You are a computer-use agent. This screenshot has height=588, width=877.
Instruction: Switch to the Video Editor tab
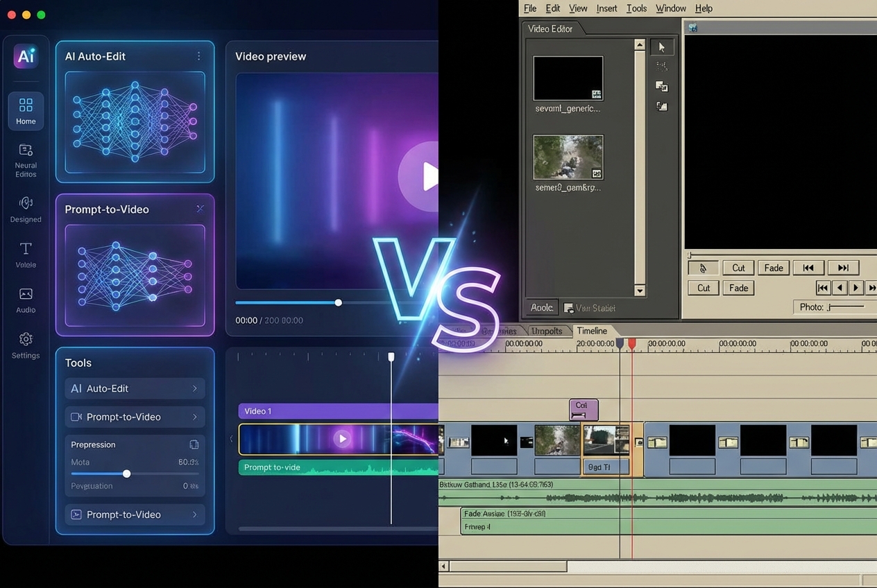tap(550, 28)
